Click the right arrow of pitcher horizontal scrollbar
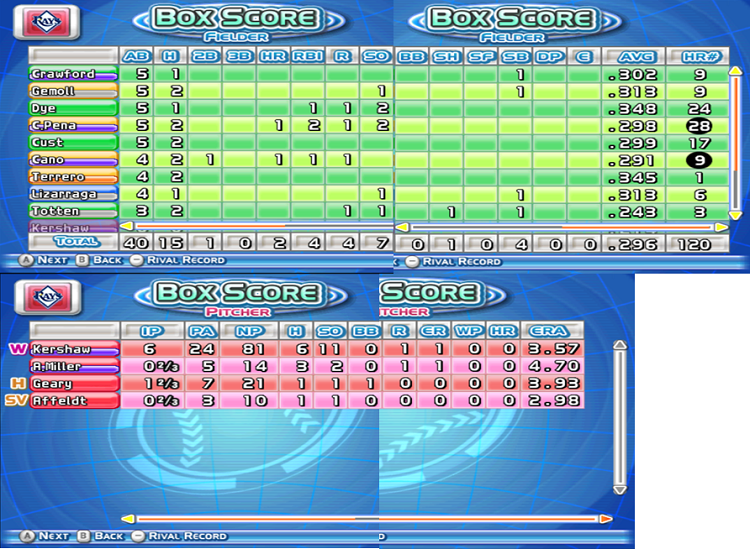The image size is (750, 549). pos(606,518)
